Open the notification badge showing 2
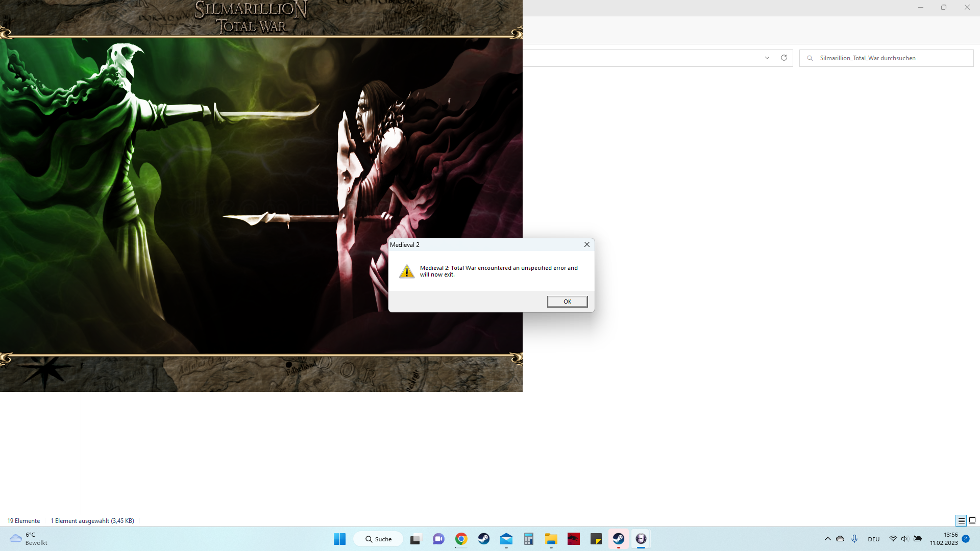This screenshot has height=551, width=980. coord(965,539)
